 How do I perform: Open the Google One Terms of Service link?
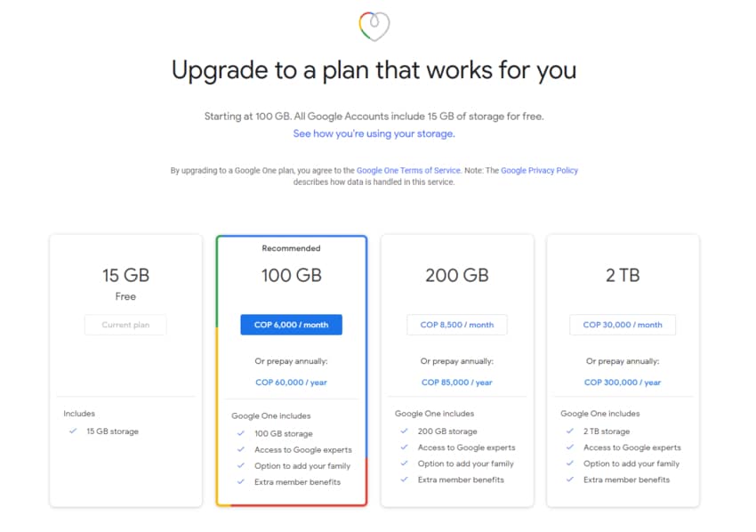[x=407, y=170]
